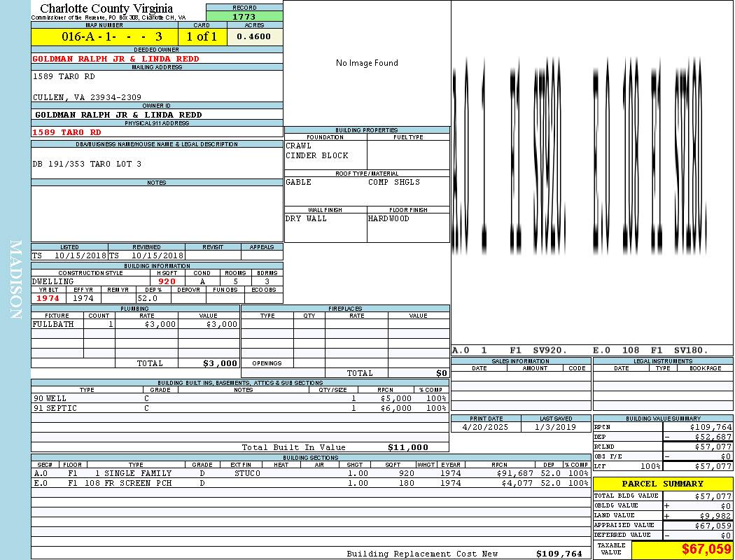
Task: Click the plumbing total $3,000
Action: [x=220, y=363]
